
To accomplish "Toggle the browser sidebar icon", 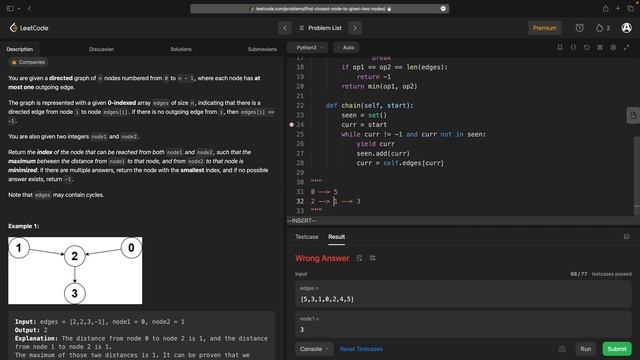I will [x=10, y=9].
